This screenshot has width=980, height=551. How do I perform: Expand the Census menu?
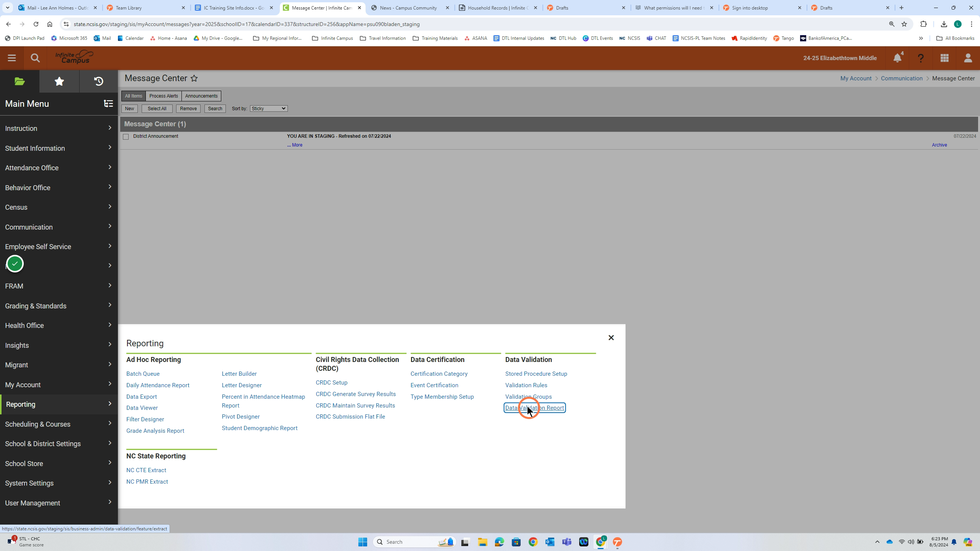pos(59,207)
